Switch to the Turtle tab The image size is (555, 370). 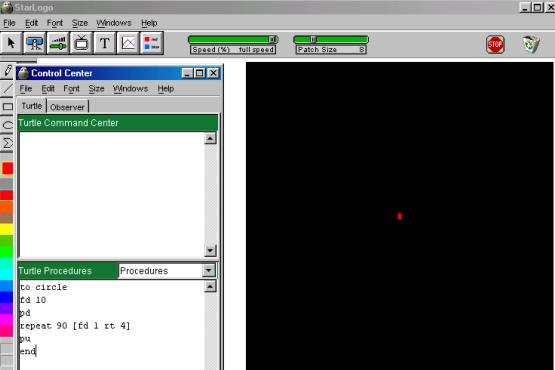coord(32,106)
